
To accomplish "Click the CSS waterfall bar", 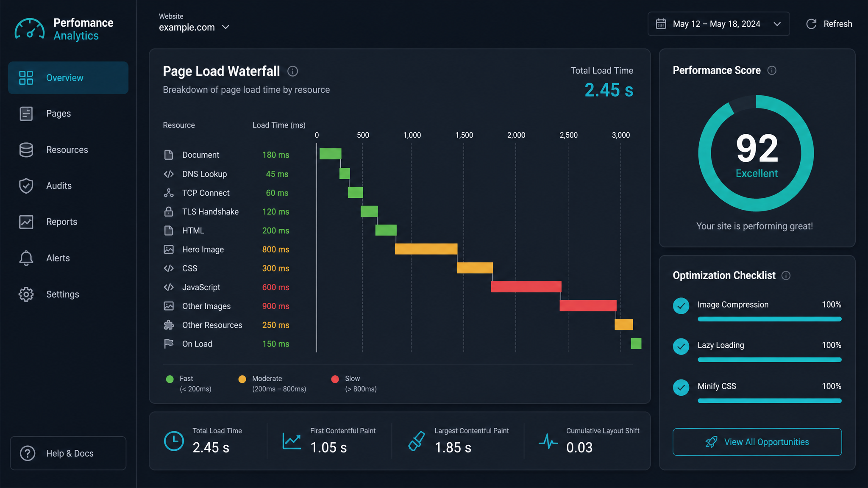I will coord(475,268).
